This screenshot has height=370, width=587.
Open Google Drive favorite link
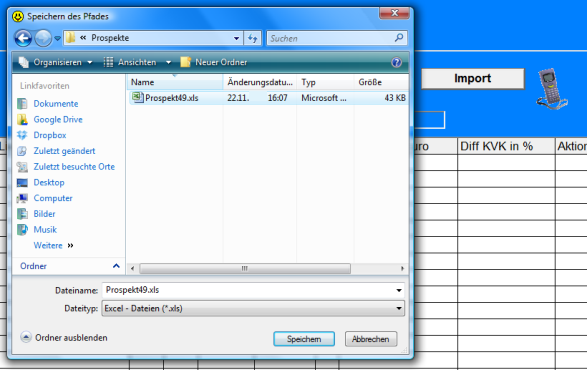pos(58,119)
